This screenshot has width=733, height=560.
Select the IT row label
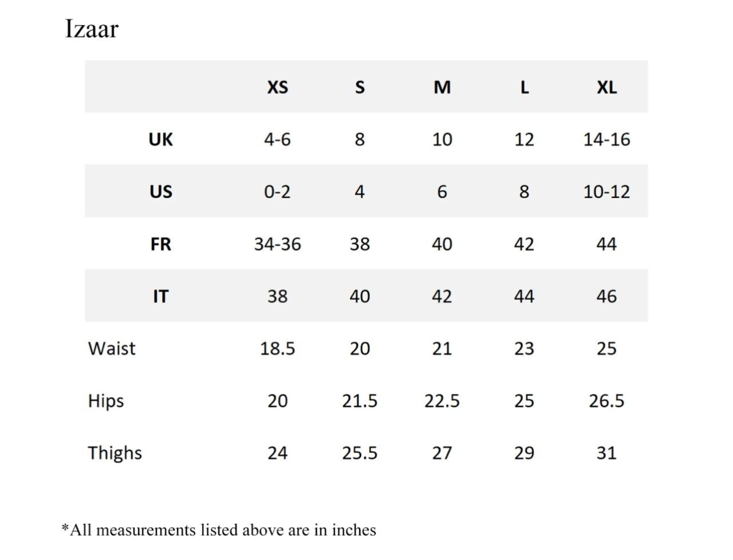click(x=160, y=296)
